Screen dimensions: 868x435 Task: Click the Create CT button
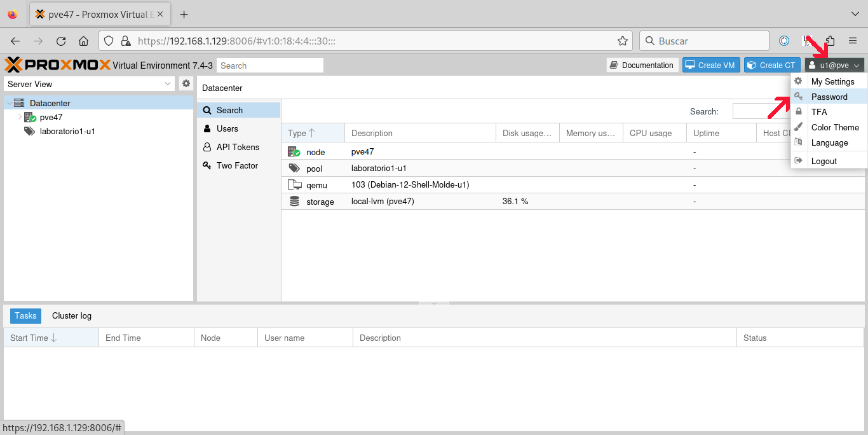773,65
